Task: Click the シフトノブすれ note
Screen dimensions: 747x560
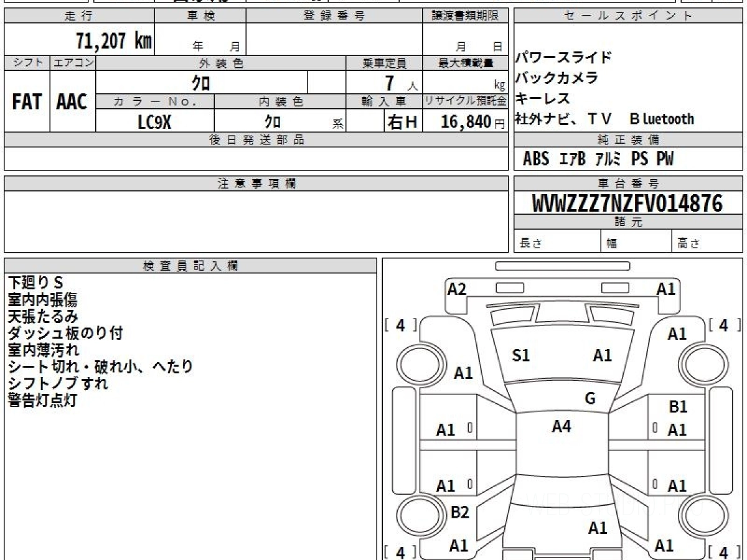Action: tap(58, 384)
